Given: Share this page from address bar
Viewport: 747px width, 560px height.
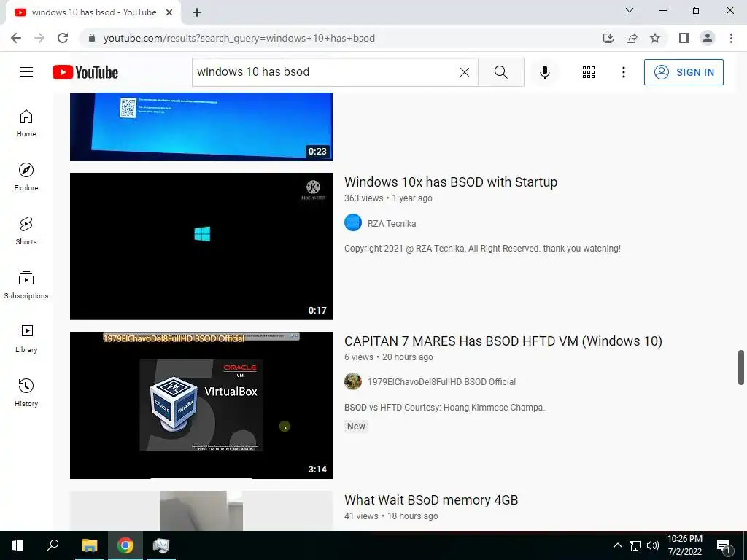Looking at the screenshot, I should [x=632, y=38].
